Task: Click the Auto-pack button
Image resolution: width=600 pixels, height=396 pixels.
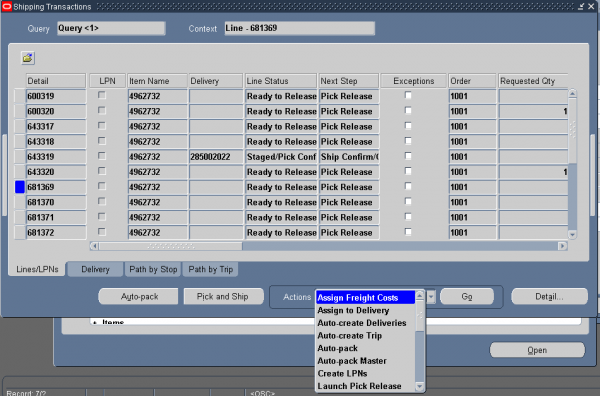Action: coord(139,297)
